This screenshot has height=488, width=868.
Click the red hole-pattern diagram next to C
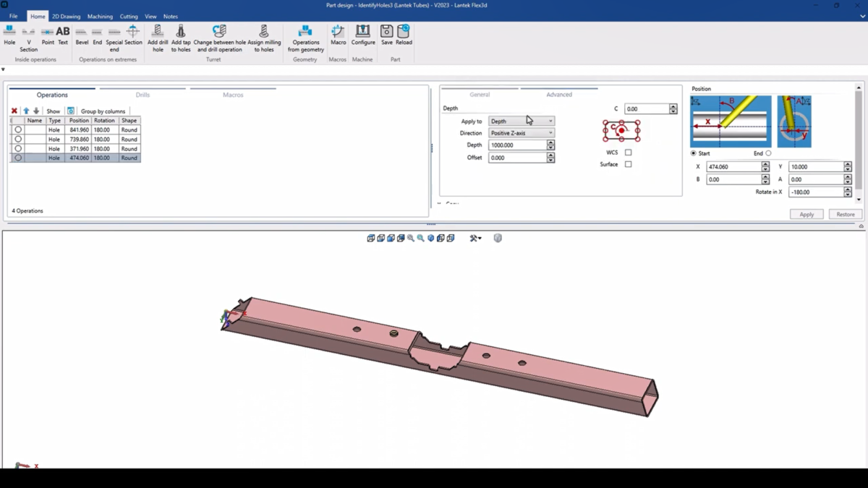click(x=621, y=131)
